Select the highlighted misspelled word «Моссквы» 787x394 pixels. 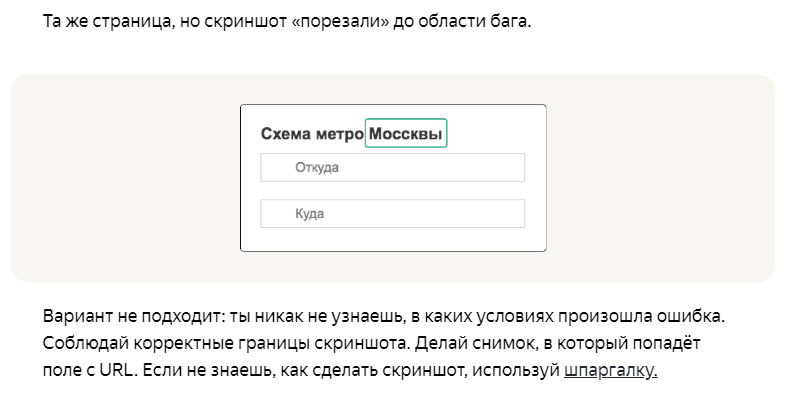pyautogui.click(x=406, y=134)
